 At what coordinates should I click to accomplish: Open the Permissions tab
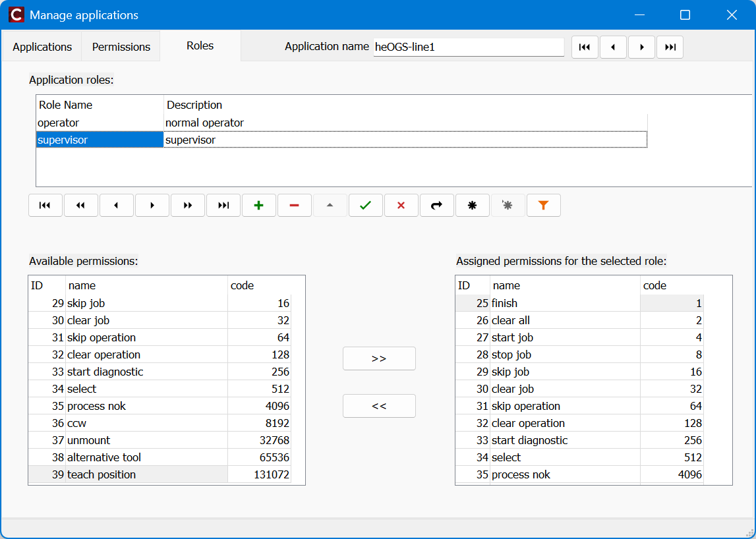121,47
